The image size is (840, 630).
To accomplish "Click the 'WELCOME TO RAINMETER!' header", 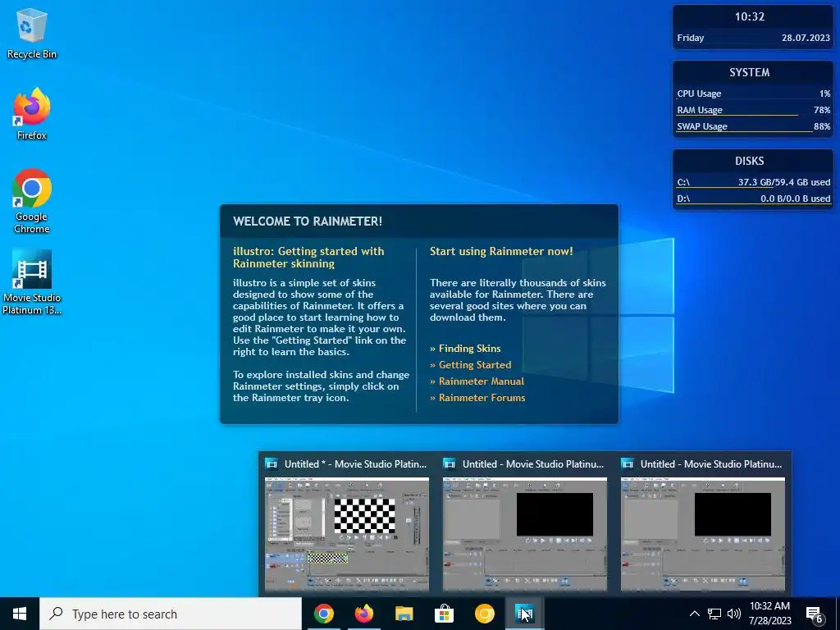I will pos(308,221).
